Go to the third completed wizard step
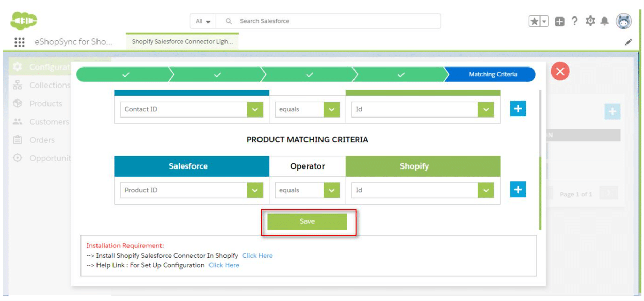The height and width of the screenshot is (301, 644). pos(309,75)
